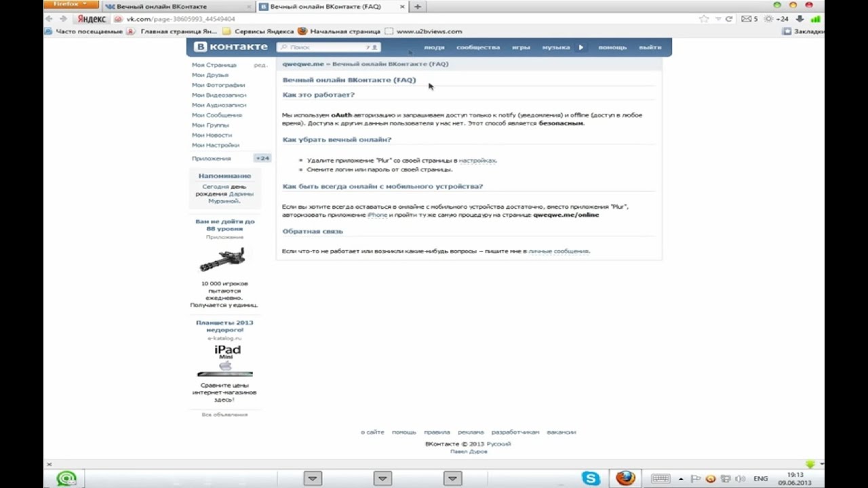
Task: Reload the page with the refresh icon
Action: pos(729,19)
